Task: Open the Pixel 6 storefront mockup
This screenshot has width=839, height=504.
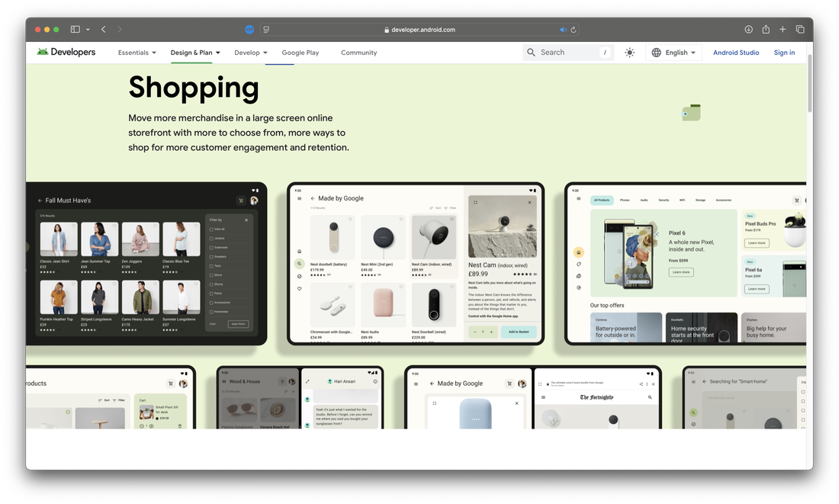Action: (686, 263)
